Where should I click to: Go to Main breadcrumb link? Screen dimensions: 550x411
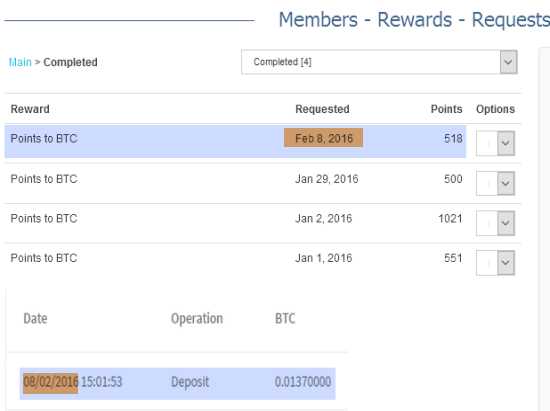(x=20, y=62)
